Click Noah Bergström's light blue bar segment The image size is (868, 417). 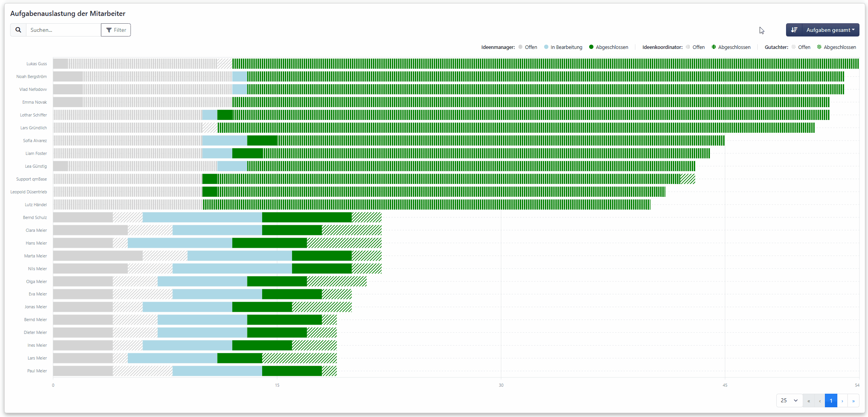(x=240, y=76)
